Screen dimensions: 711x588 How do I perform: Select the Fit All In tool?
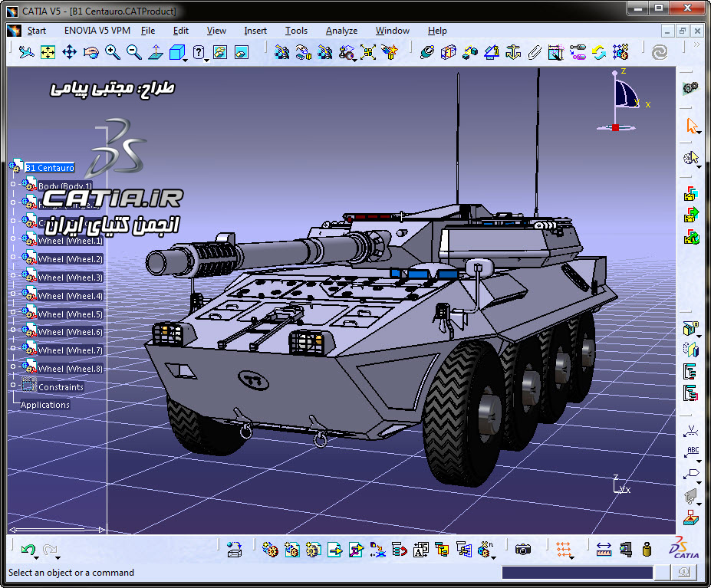point(48,52)
